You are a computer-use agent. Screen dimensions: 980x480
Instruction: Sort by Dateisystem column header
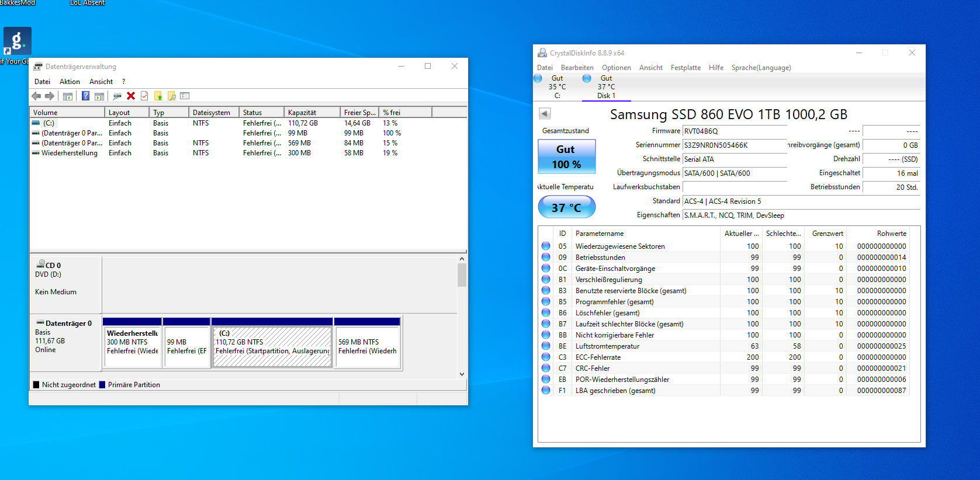(x=214, y=112)
